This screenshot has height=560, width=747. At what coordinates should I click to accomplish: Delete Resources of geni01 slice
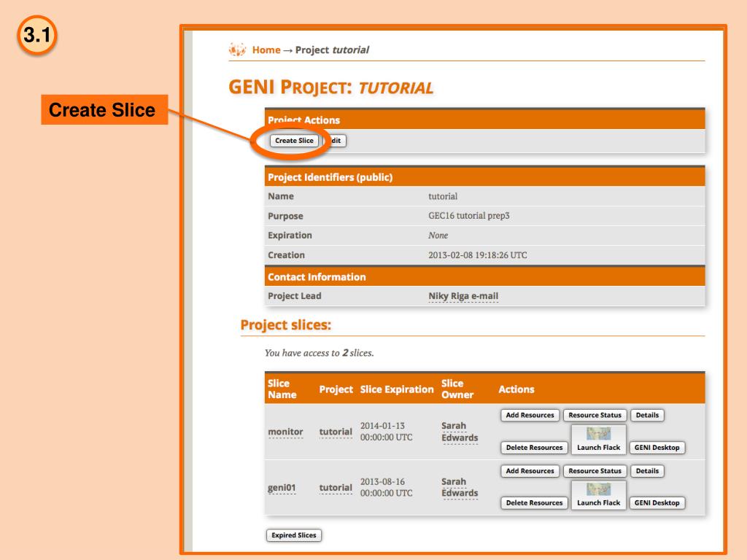(534, 503)
